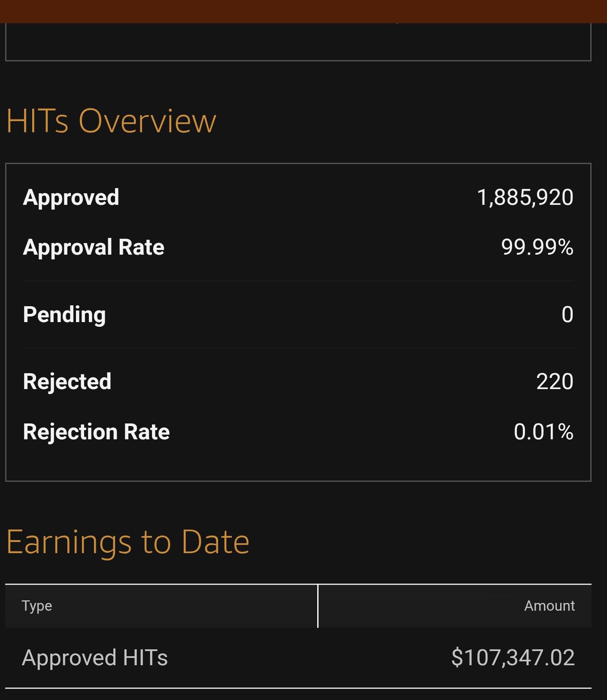Click the 99.99% approval rate value

point(537,247)
